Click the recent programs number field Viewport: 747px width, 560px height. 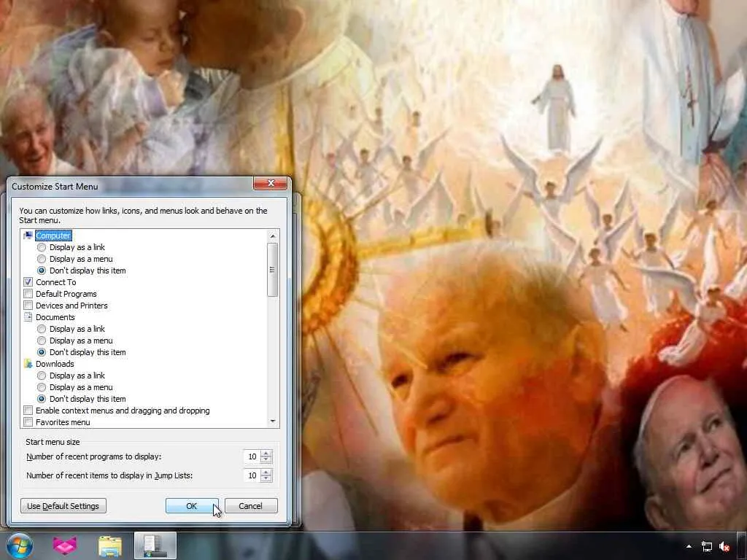(x=252, y=456)
